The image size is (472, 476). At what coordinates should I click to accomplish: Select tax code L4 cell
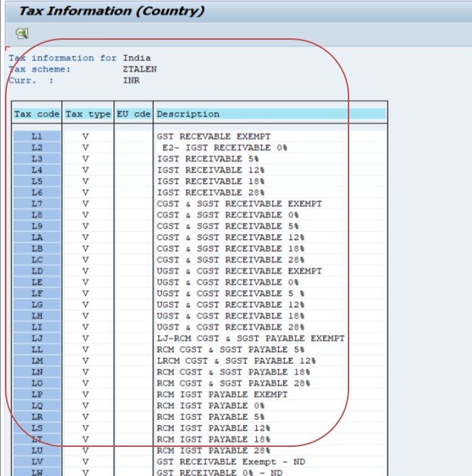pyautogui.click(x=37, y=170)
